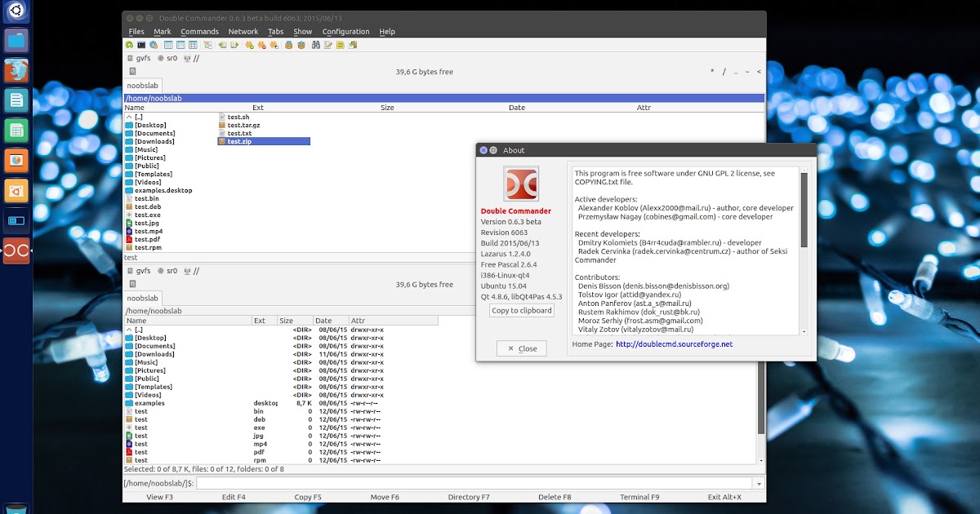
Task: Open the Show menu
Action: point(303,32)
